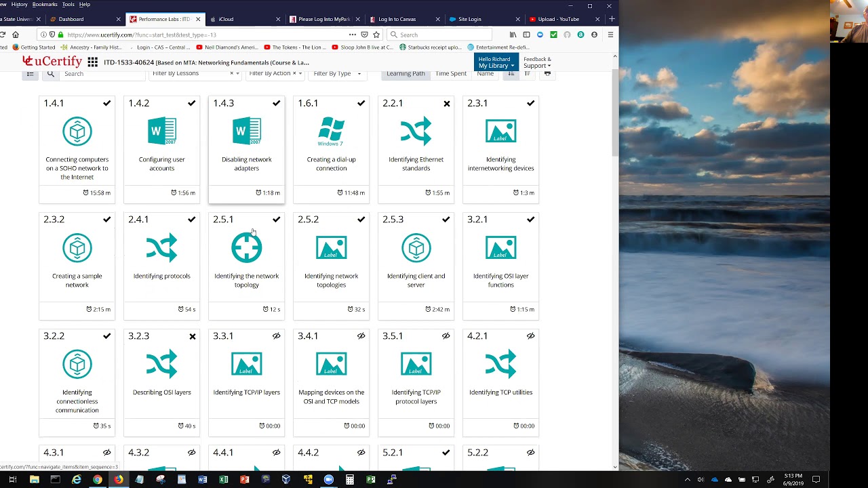
Task: Open lab 3.3.1 TCP/IP layers icon
Action: 247,365
